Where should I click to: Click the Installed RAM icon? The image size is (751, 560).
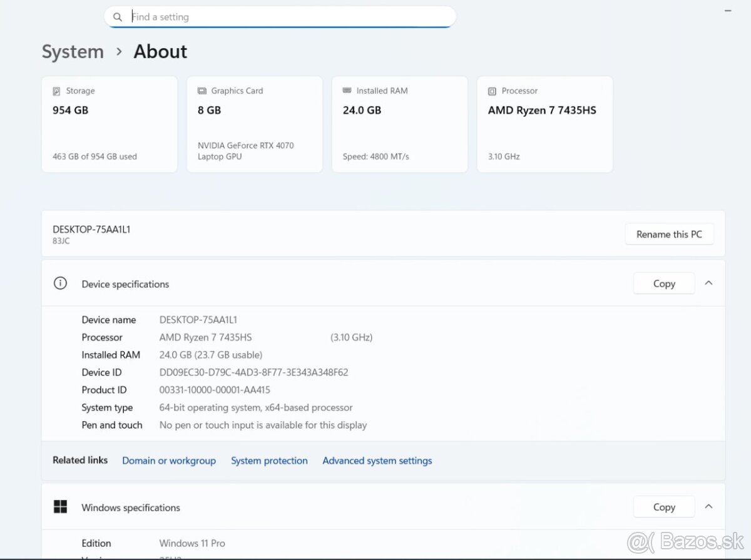tap(347, 91)
